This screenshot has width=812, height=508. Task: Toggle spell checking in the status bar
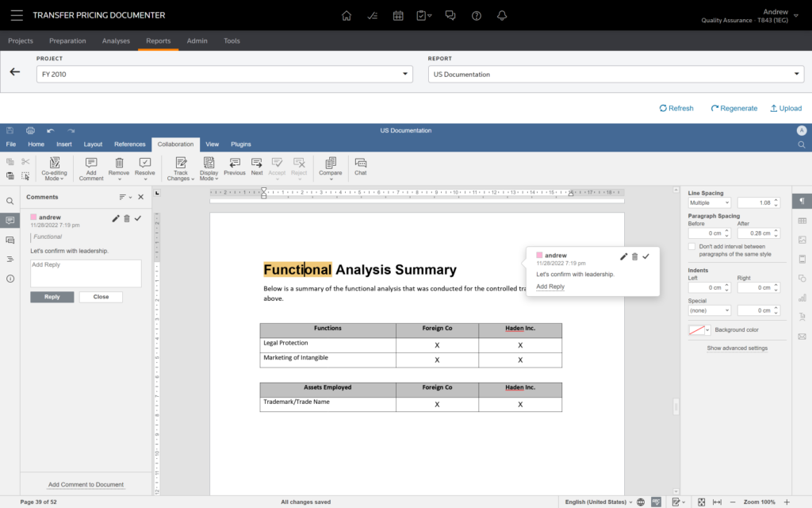[656, 502]
